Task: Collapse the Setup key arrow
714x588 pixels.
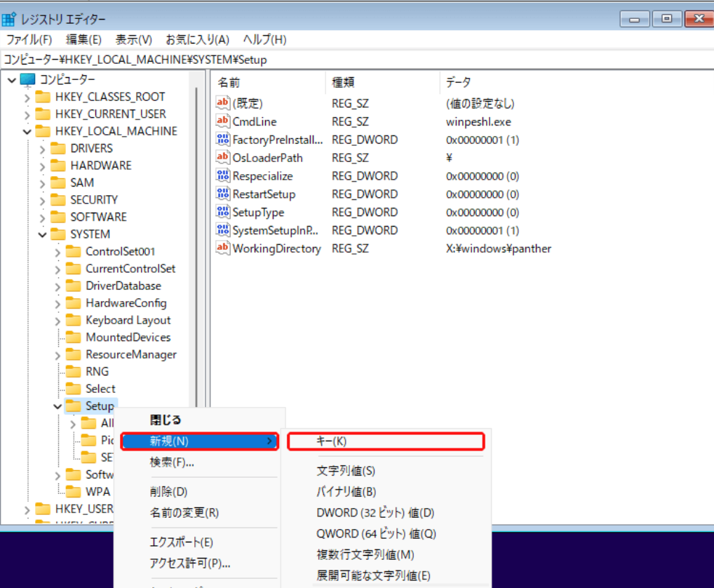Action: tap(58, 406)
